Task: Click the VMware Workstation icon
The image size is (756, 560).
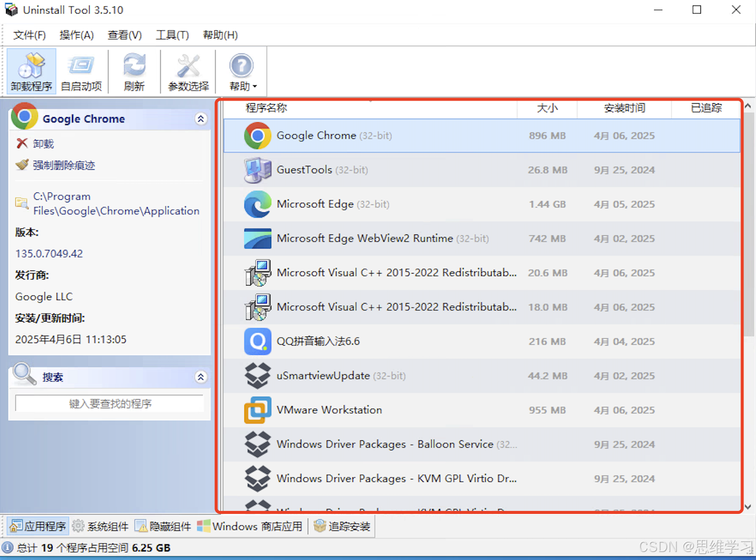Action: [x=257, y=410]
